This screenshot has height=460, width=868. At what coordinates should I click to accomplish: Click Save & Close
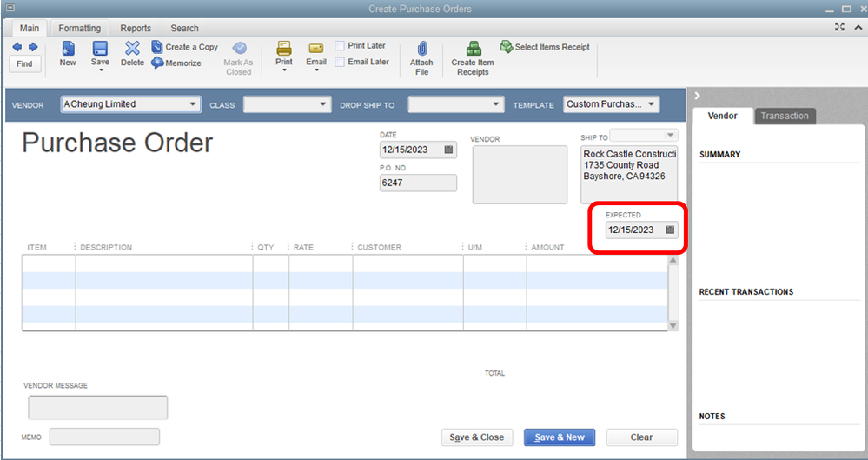(x=477, y=437)
